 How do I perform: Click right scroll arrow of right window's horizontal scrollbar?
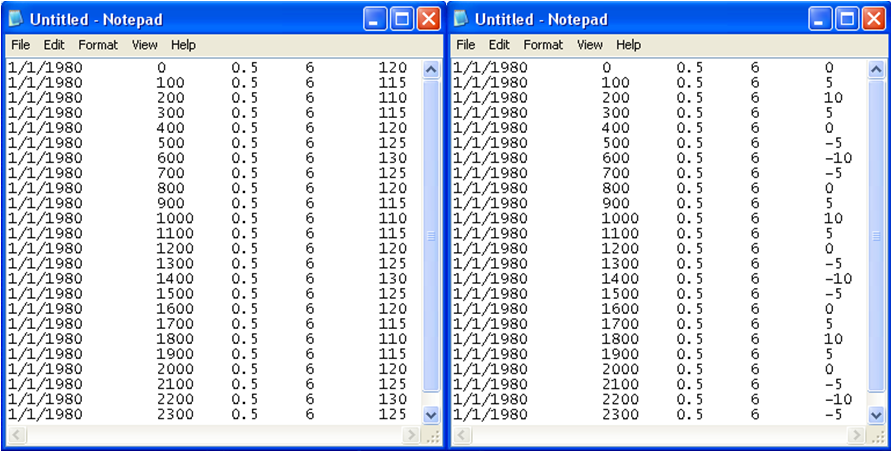[857, 436]
